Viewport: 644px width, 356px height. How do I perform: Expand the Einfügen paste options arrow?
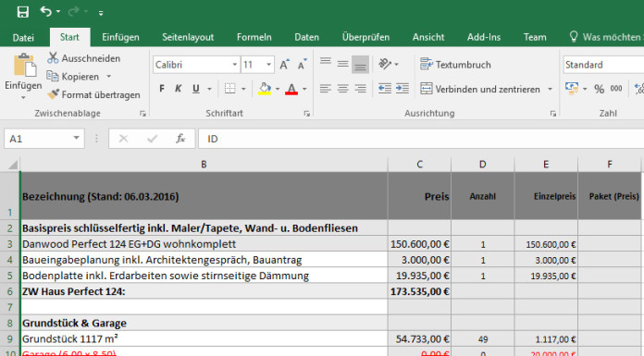(x=23, y=98)
